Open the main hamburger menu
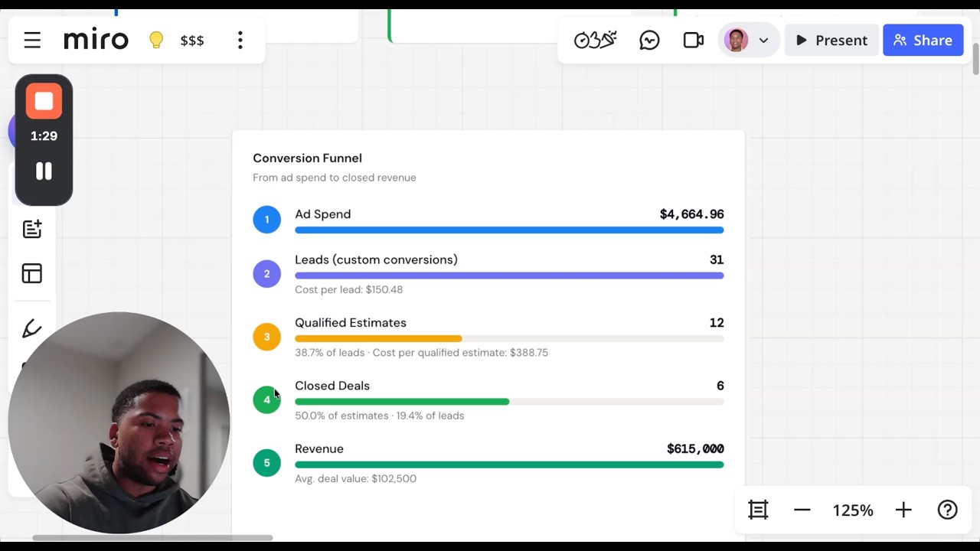This screenshot has width=980, height=551. [32, 40]
